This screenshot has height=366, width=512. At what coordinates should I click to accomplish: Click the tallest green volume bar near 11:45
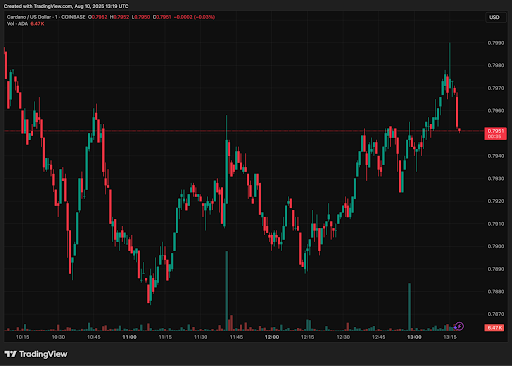click(227, 291)
